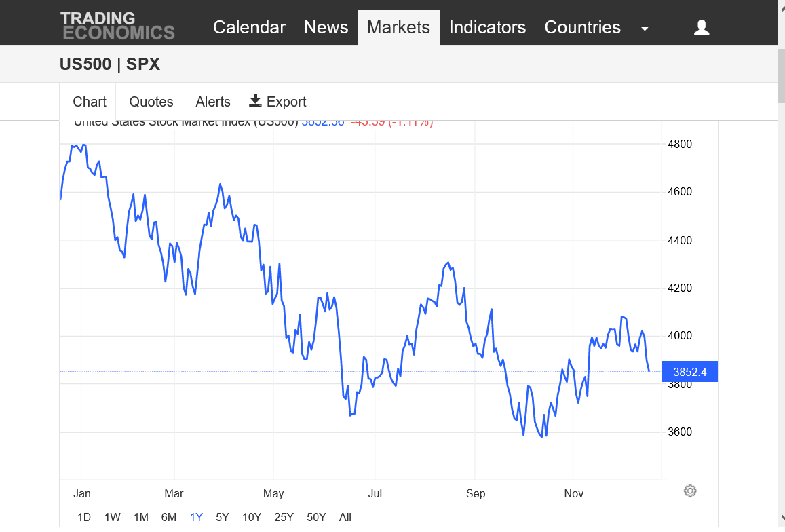Viewport: 785px width, 532px height.
Task: Select the 1W time range
Action: [113, 517]
